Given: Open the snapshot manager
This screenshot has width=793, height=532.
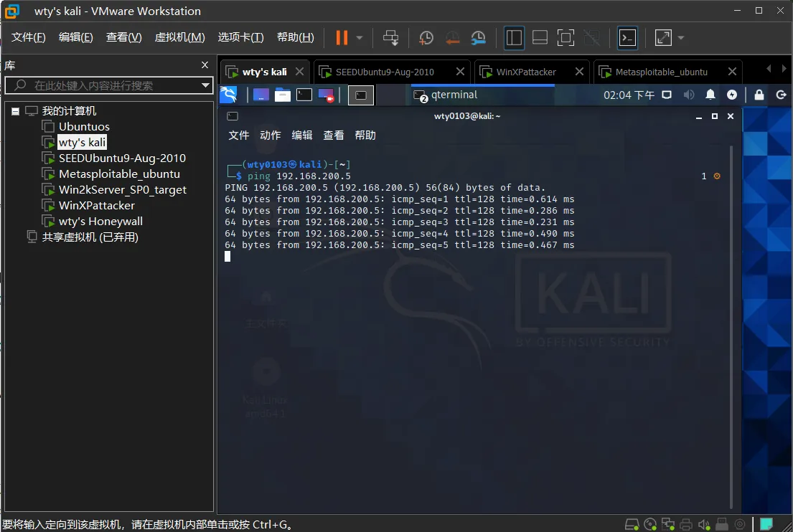Looking at the screenshot, I should coord(478,37).
